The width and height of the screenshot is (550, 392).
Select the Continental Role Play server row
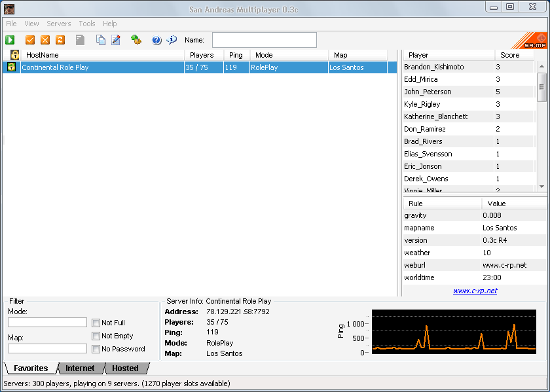[200, 67]
